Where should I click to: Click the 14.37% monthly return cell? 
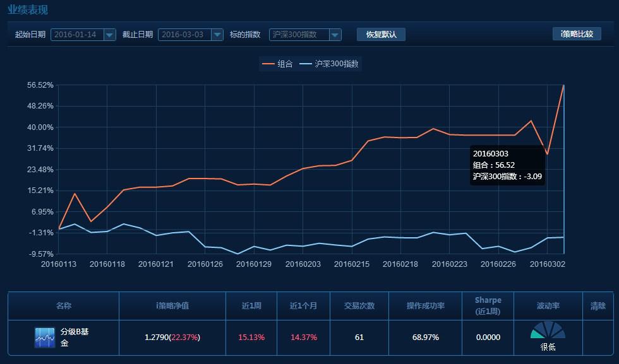pyautogui.click(x=304, y=338)
